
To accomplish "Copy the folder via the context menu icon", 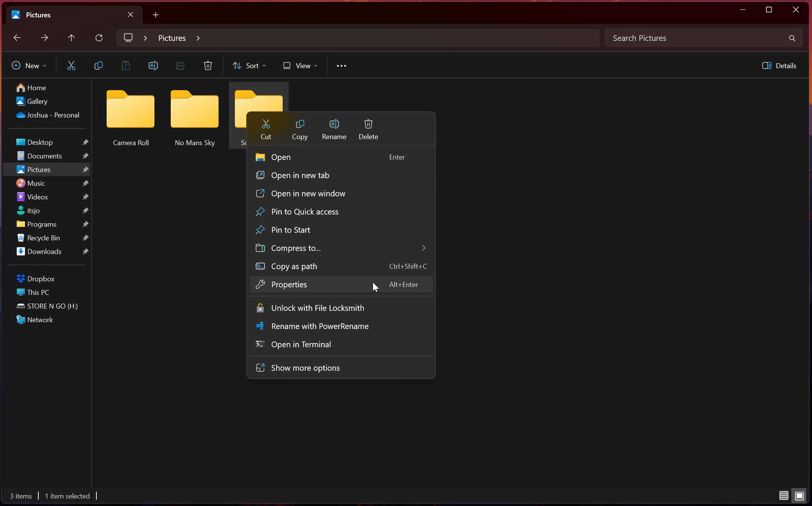I will [x=300, y=128].
